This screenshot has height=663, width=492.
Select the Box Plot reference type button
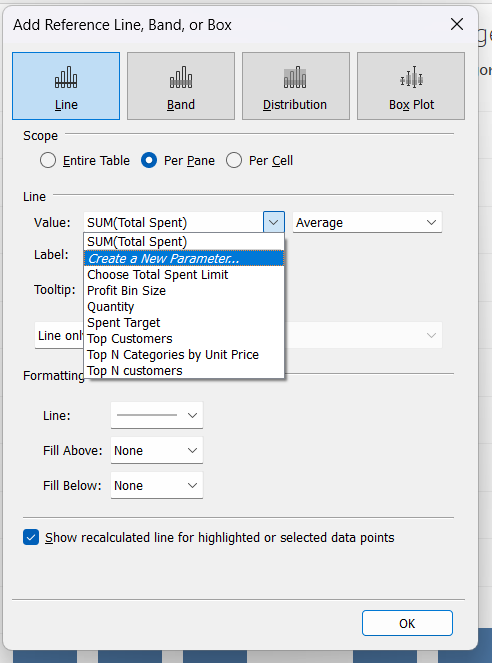[x=411, y=86]
